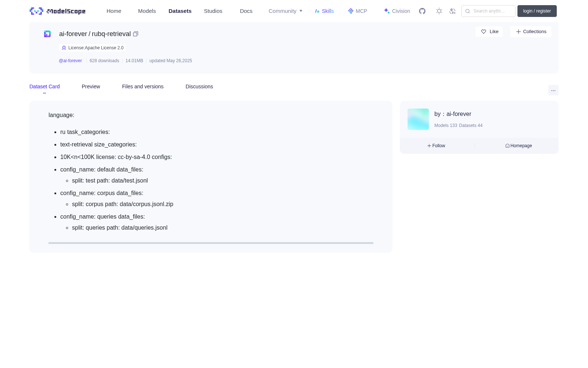Go to the Discussions tab
The height and width of the screenshot is (368, 588).
[x=199, y=86]
